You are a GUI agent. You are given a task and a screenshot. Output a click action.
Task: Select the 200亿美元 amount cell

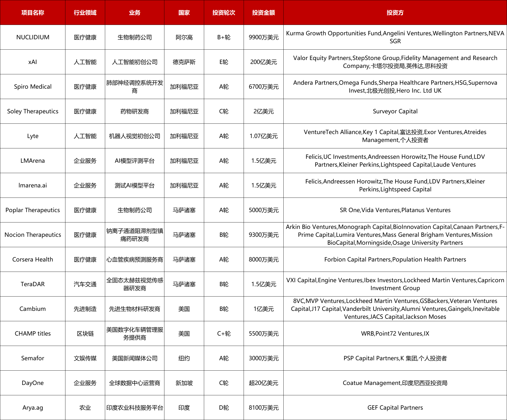(263, 62)
